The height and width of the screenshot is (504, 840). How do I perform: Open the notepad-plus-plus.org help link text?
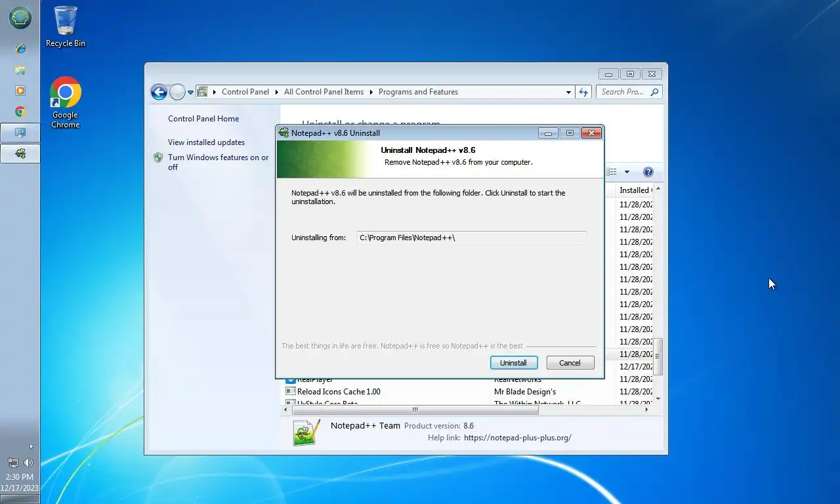pyautogui.click(x=518, y=437)
